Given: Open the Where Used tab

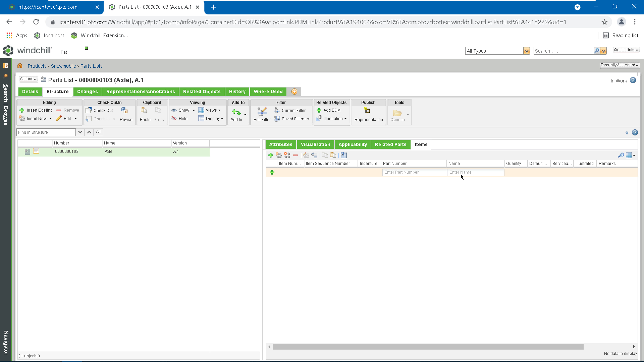Looking at the screenshot, I should 268,92.
